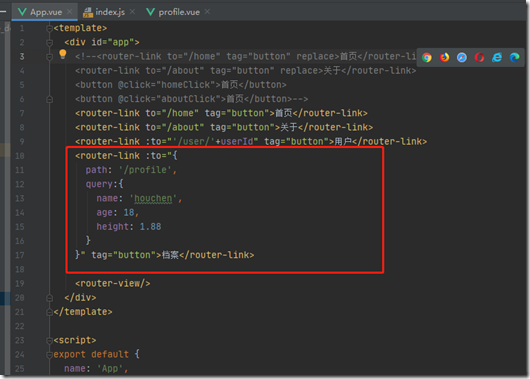Open preview in Internet Explorer icon
This screenshot has width=530, height=379.
[497, 57]
